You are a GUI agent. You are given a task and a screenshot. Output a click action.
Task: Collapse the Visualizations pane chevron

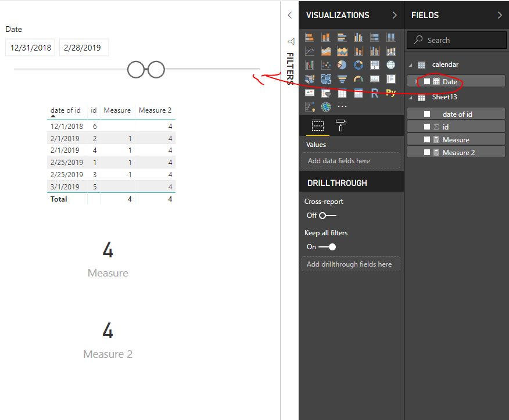click(395, 15)
